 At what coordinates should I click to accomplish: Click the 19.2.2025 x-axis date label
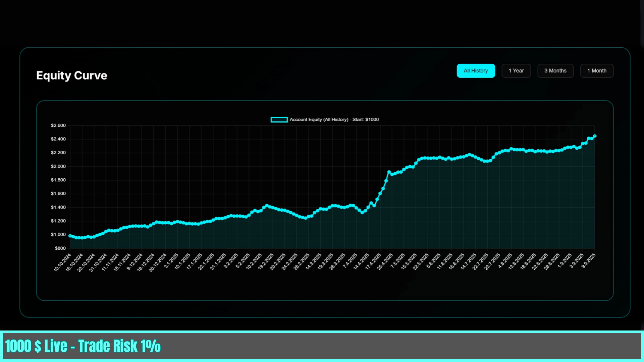tap(266, 261)
